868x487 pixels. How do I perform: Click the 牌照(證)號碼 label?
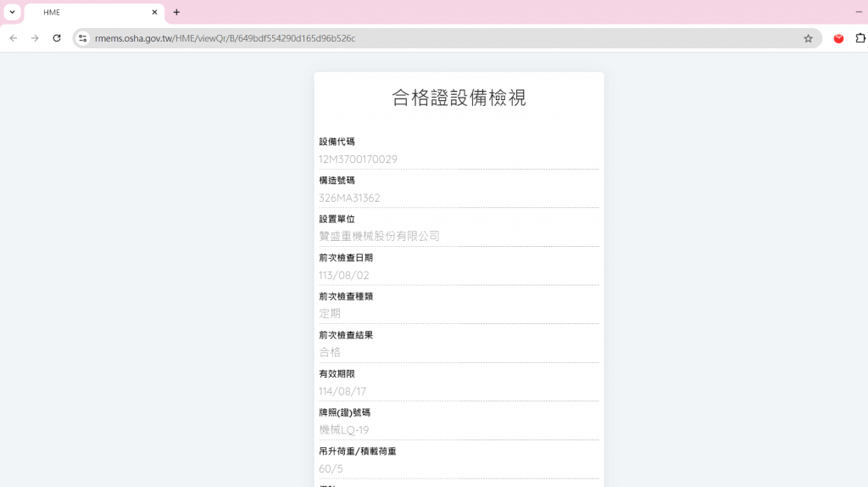[x=344, y=412]
